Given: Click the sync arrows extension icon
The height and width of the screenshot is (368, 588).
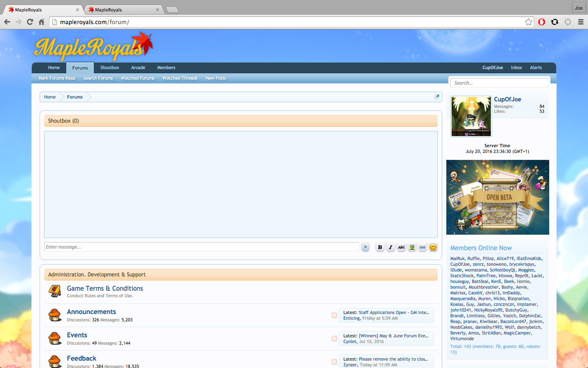Looking at the screenshot, I should (555, 22).
